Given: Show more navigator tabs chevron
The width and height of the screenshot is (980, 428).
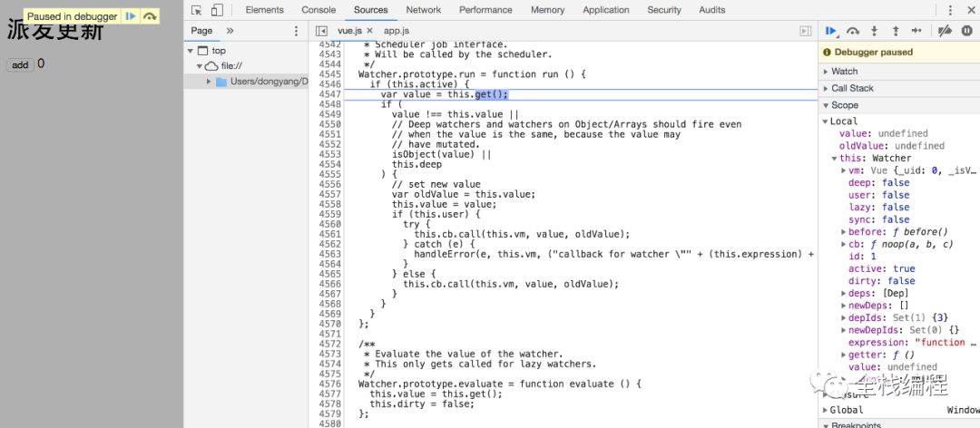Looking at the screenshot, I should 230,31.
